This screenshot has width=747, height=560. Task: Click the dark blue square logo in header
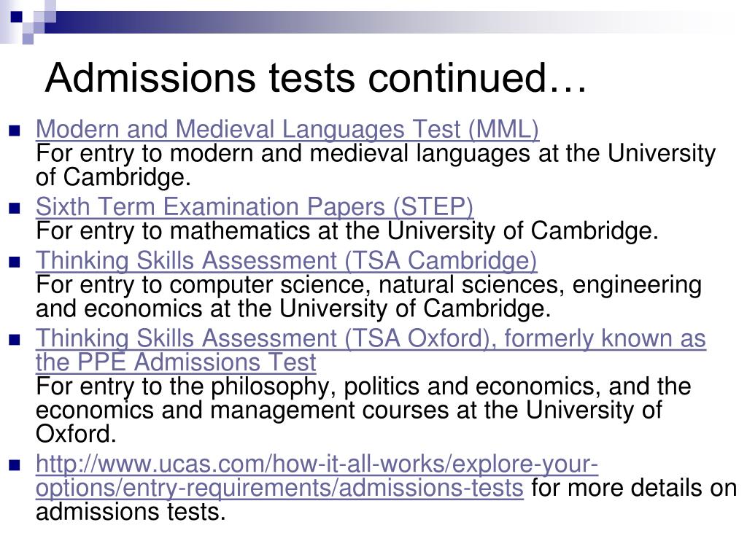pos(16,17)
